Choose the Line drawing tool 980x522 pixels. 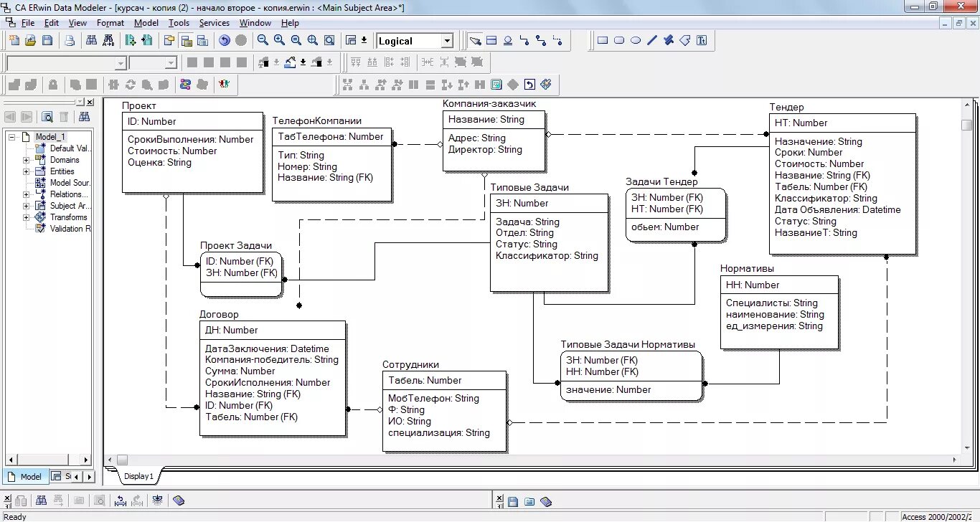coord(652,41)
